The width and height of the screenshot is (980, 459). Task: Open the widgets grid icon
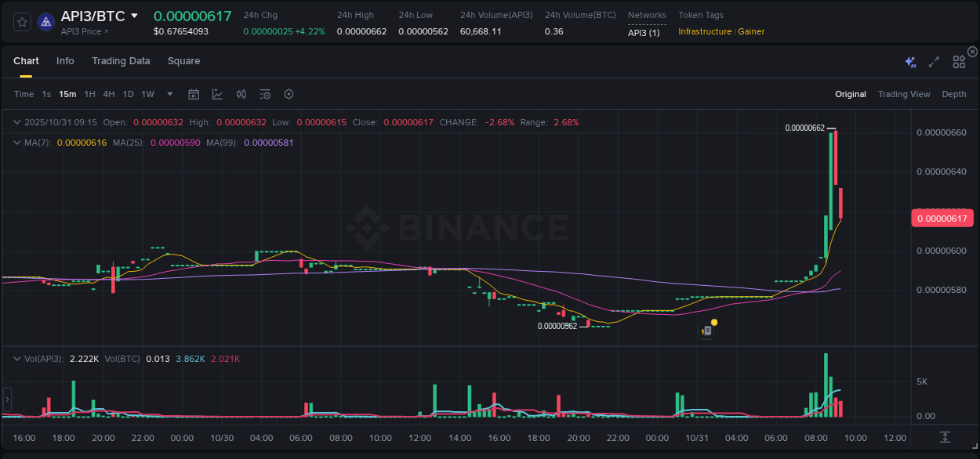pos(959,61)
